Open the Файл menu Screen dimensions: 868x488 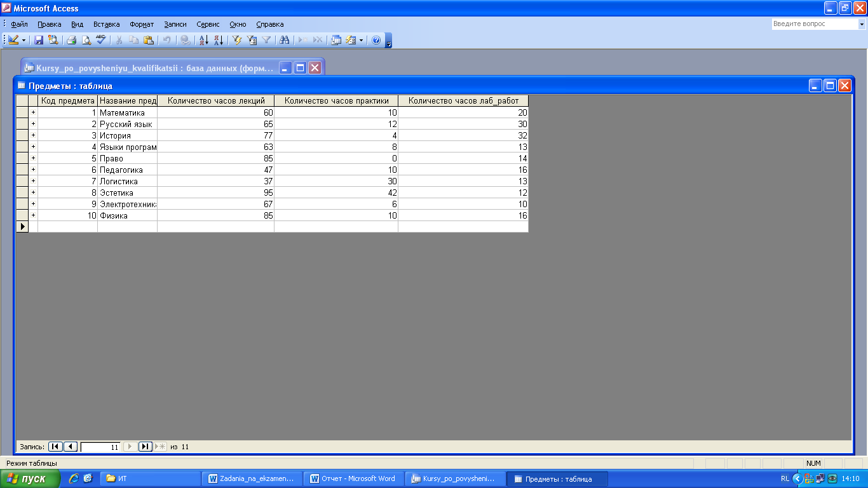coord(20,24)
